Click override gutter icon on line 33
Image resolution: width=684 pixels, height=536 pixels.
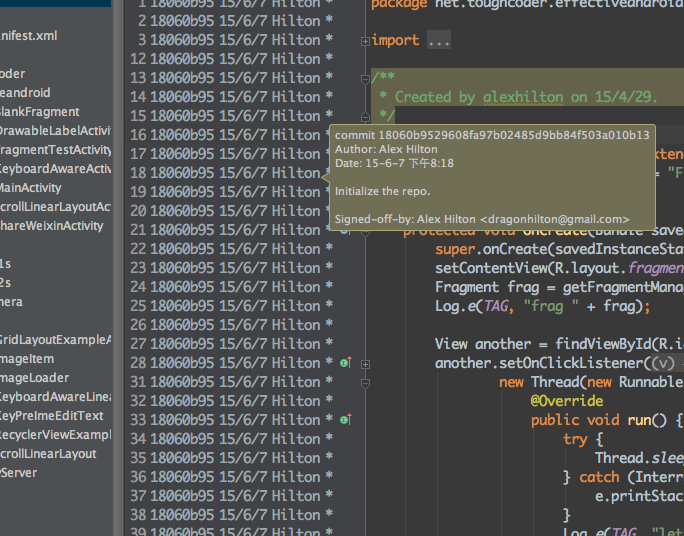[346, 420]
